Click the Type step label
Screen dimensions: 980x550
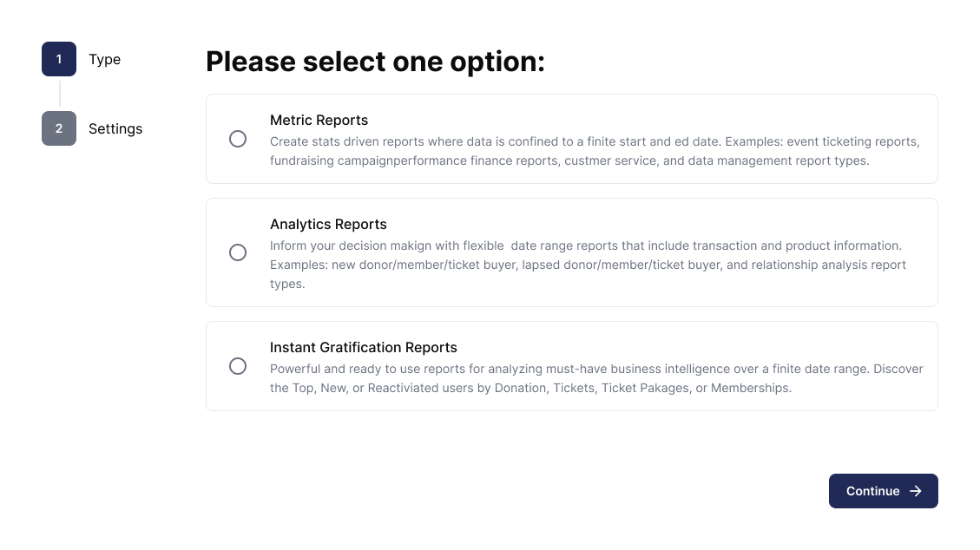[104, 59]
